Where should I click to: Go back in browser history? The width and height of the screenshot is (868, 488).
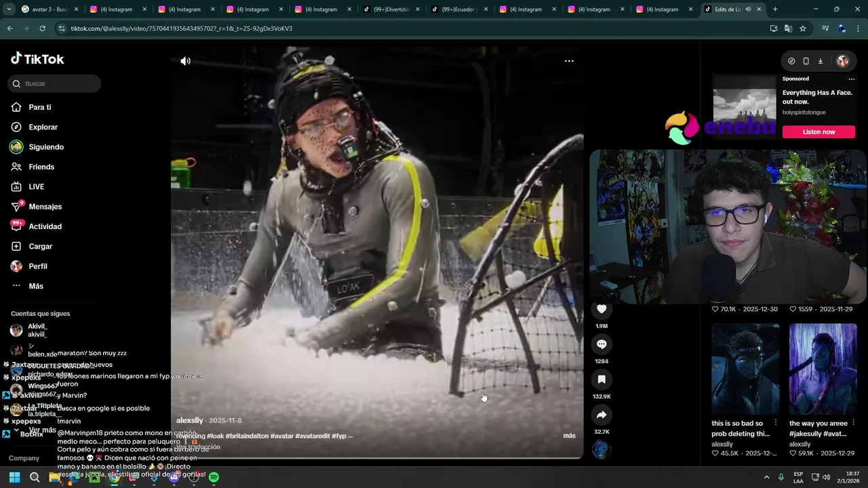[9, 28]
